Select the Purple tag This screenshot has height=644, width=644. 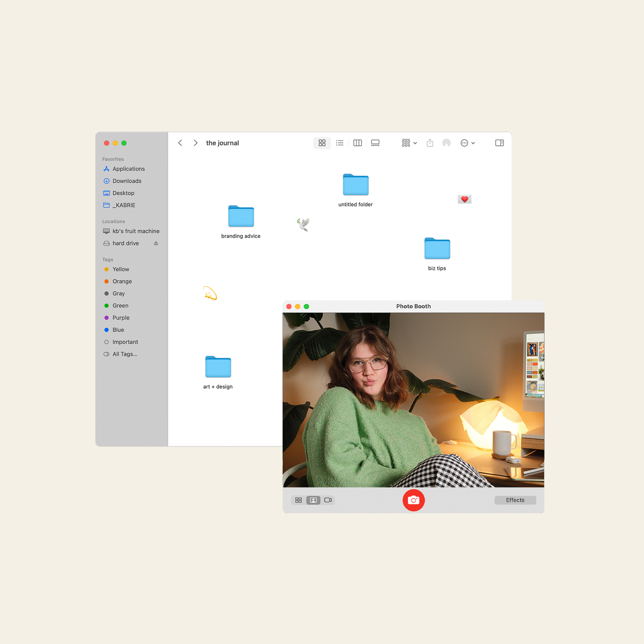pyautogui.click(x=121, y=318)
